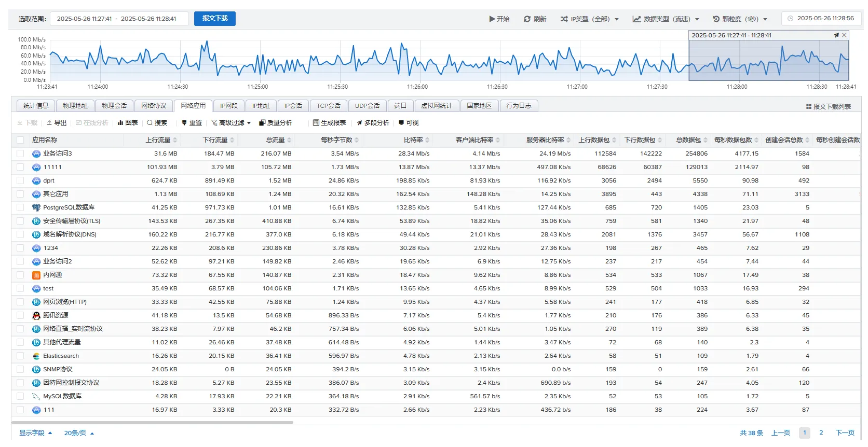This screenshot has width=868, height=447.
Task: Click the horizontal table scrollbar
Action: [153, 423]
